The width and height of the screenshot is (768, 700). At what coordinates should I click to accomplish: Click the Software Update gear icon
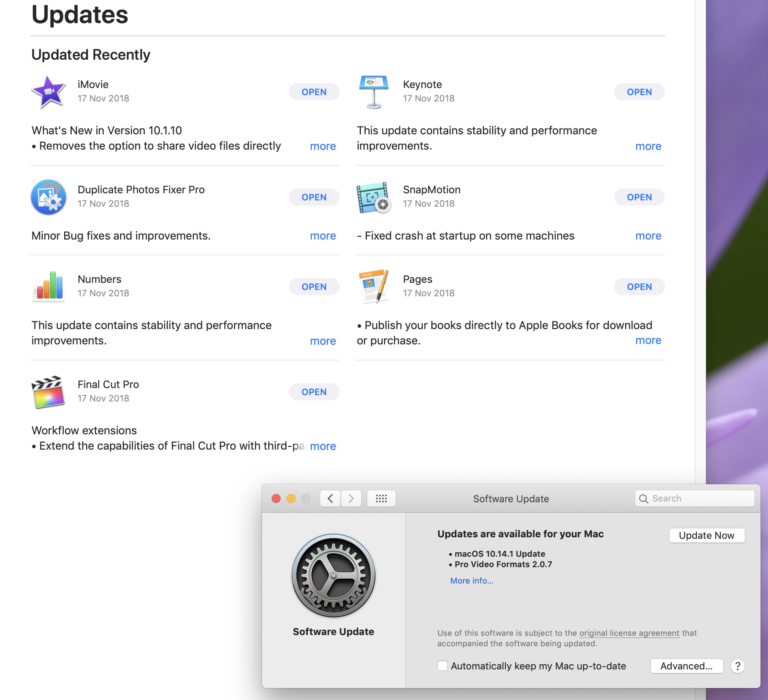point(333,575)
